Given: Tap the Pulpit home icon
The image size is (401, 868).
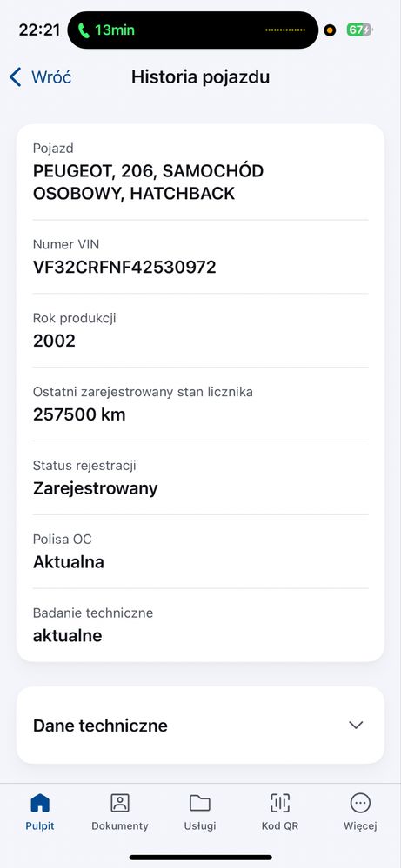Looking at the screenshot, I should (x=40, y=803).
